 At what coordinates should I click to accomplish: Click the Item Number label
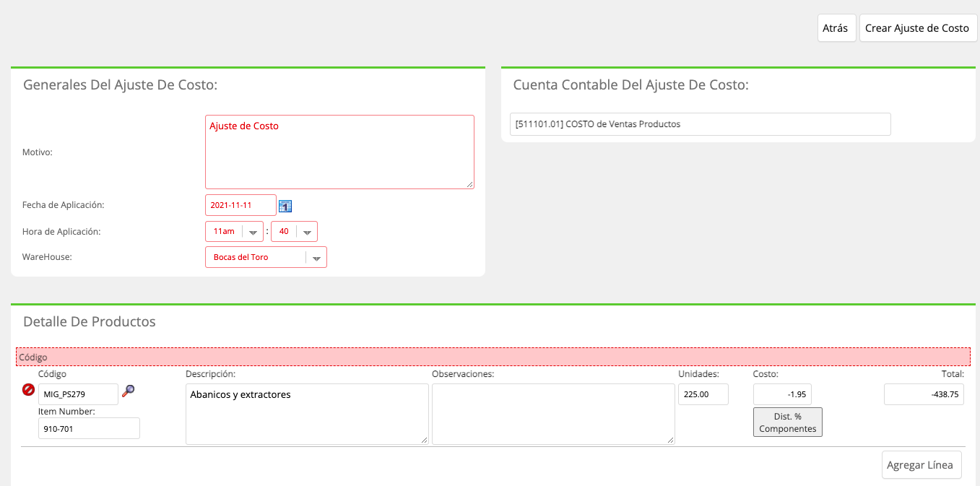tap(66, 412)
